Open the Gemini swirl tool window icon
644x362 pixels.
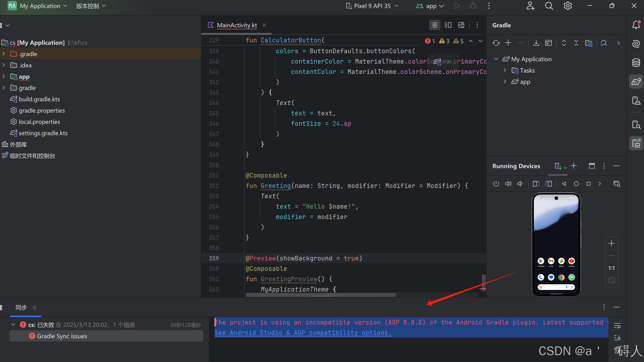(636, 44)
